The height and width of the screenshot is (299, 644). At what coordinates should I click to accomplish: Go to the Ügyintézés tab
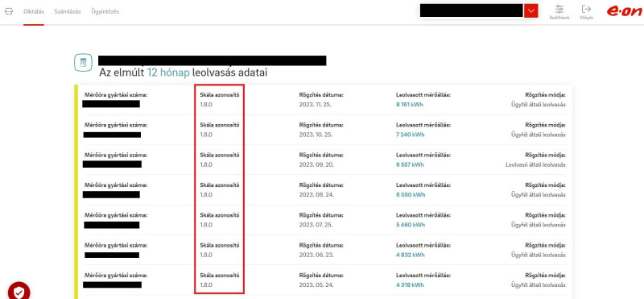pos(105,11)
